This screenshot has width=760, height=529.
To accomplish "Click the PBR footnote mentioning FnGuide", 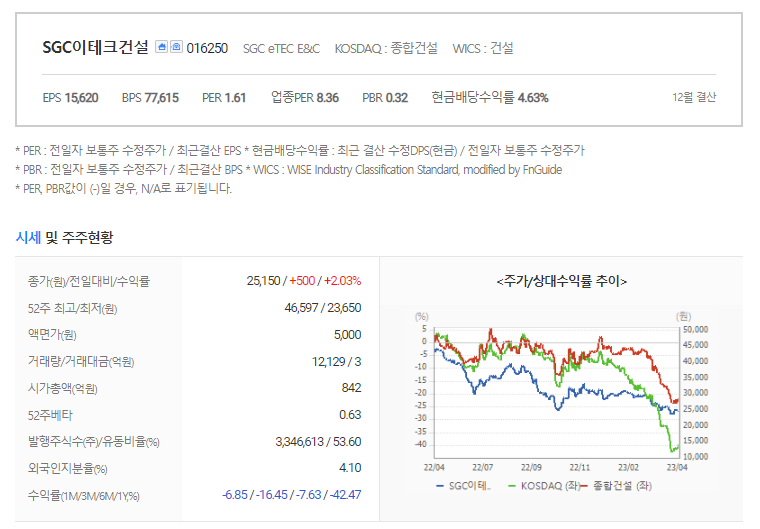I will (289, 170).
